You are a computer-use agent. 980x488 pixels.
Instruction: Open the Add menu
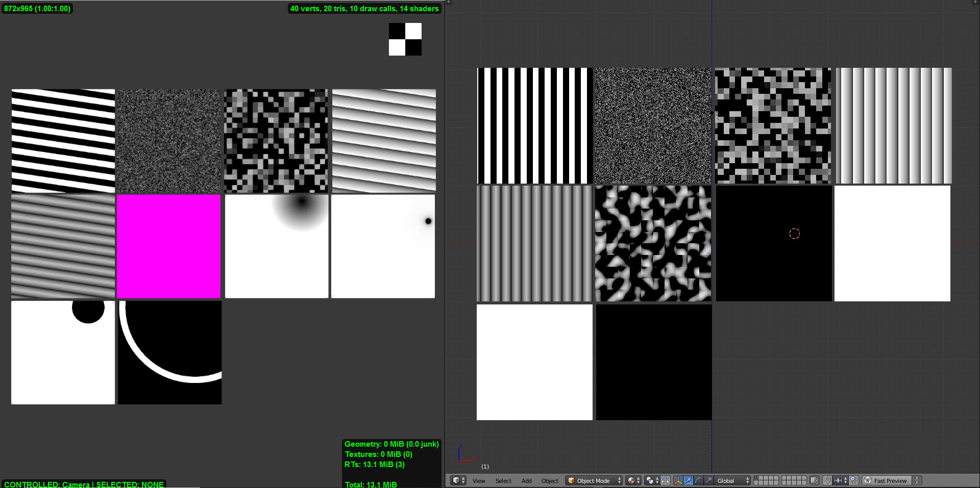tap(527, 480)
